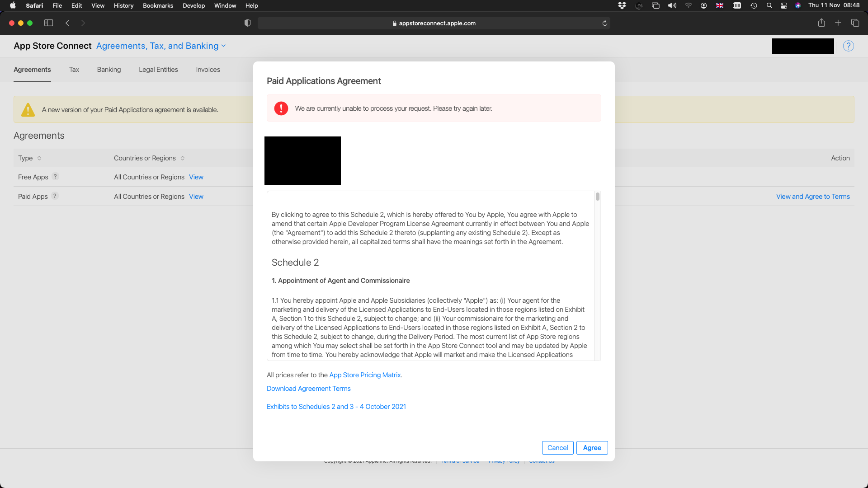868x488 pixels.
Task: Switch to the Banking tab
Action: tap(109, 70)
